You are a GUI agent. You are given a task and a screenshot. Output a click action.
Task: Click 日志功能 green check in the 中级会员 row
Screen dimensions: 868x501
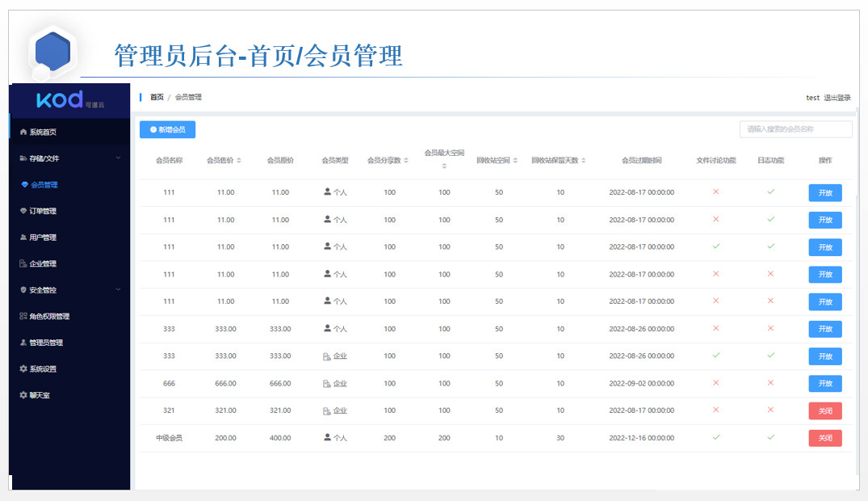point(770,437)
